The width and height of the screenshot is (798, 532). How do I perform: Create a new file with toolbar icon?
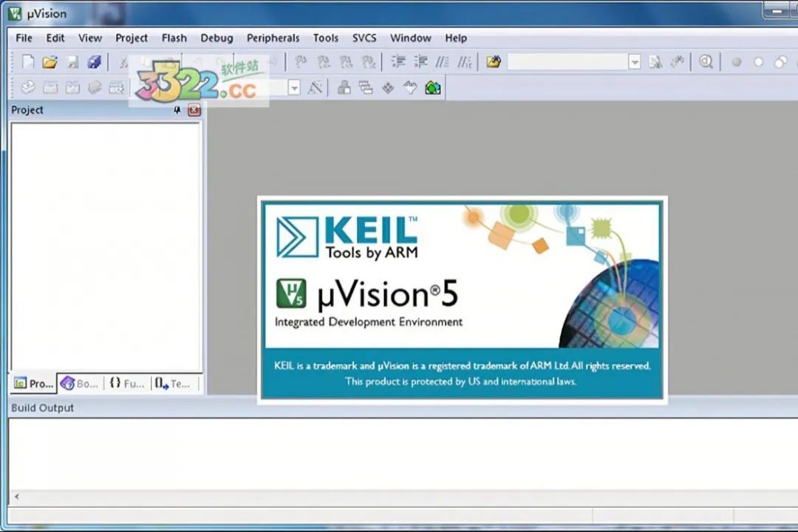[x=28, y=62]
